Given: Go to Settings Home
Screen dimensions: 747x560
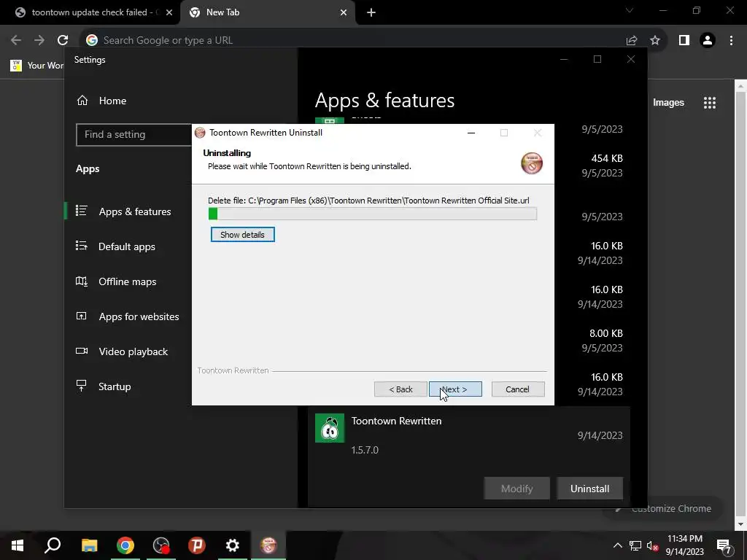Looking at the screenshot, I should click(x=112, y=101).
